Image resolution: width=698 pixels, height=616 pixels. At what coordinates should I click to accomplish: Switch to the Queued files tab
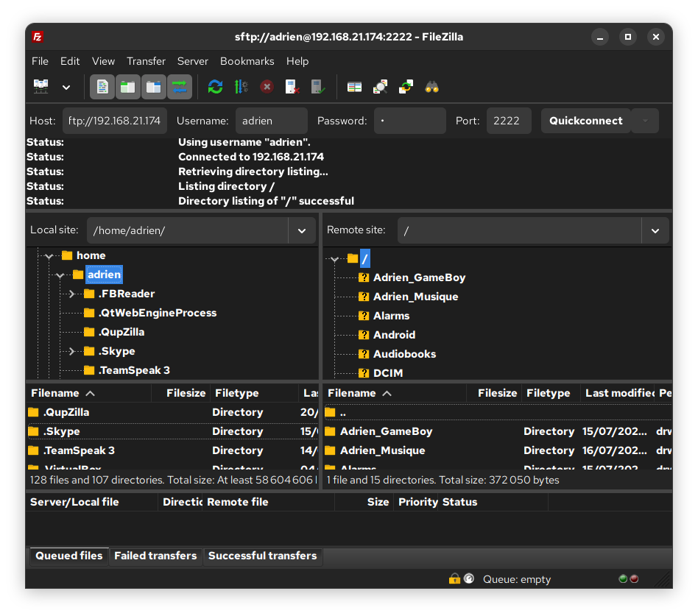pos(69,556)
